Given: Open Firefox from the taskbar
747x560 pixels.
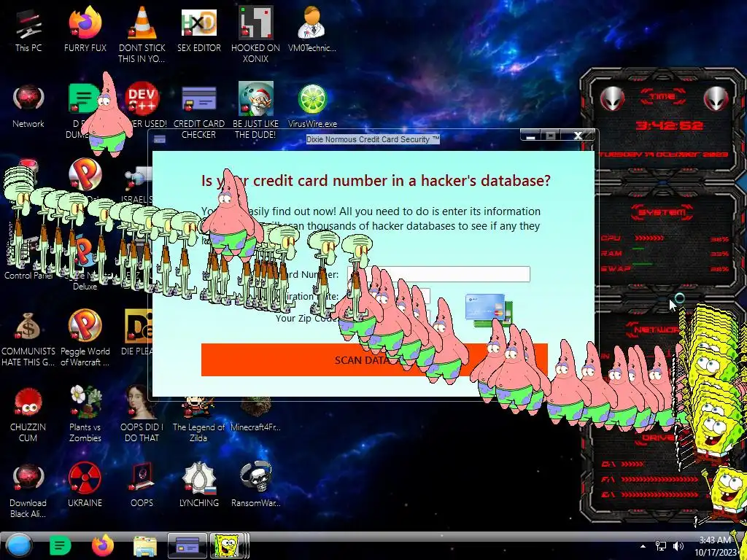Looking at the screenshot, I should tap(102, 545).
